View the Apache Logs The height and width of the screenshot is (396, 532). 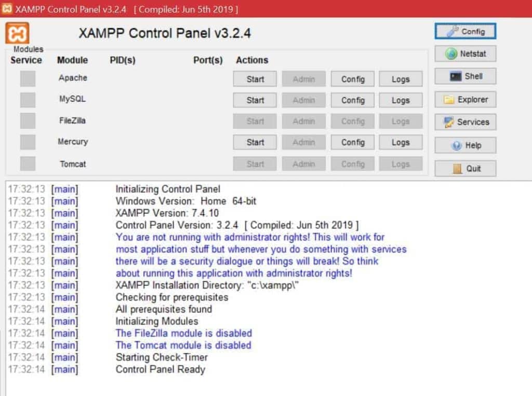[x=401, y=79]
